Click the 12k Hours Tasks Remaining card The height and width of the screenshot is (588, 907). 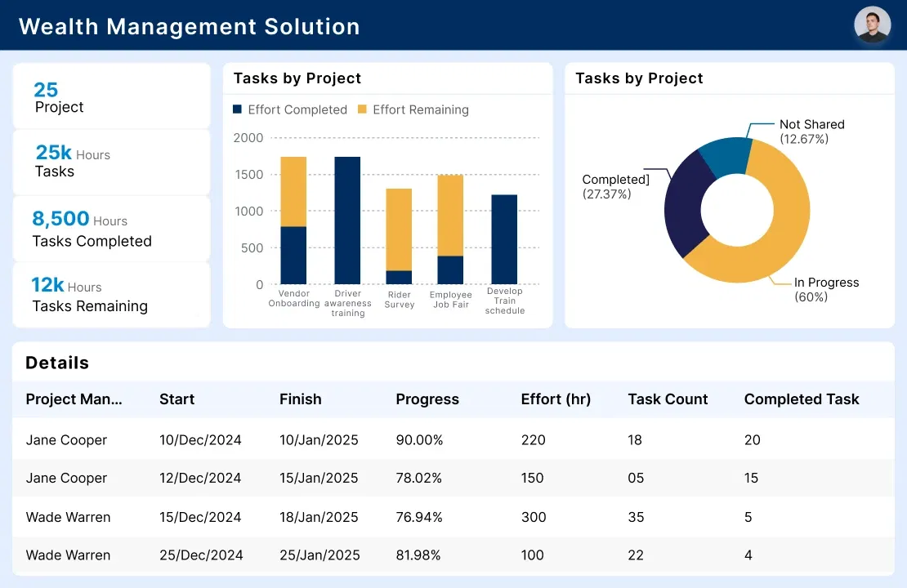[x=111, y=295]
